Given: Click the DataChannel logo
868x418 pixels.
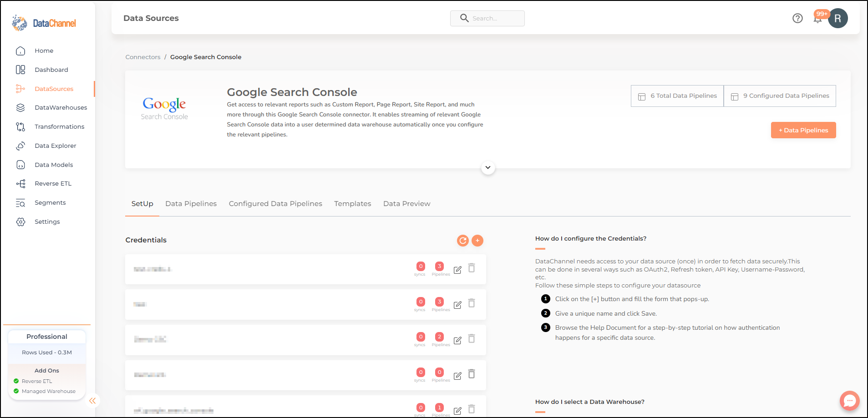Looking at the screenshot, I should [x=44, y=23].
